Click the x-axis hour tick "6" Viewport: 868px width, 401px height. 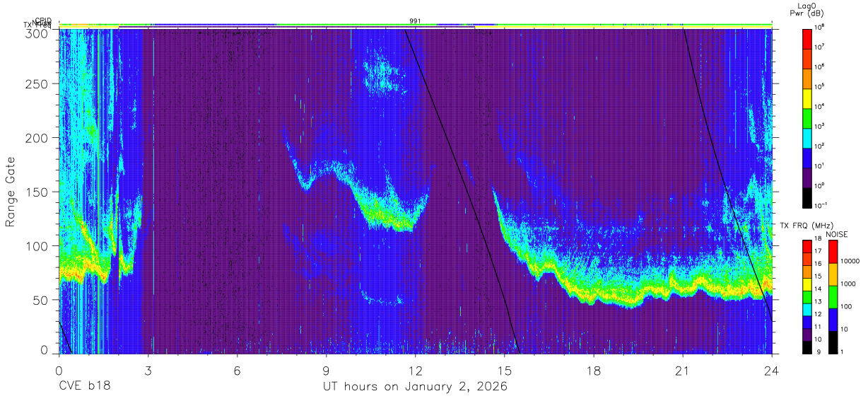(237, 370)
